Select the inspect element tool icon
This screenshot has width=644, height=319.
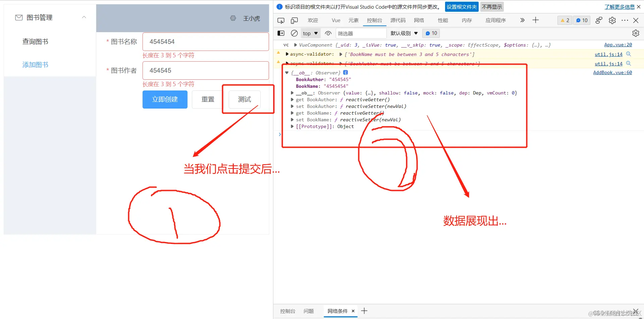281,20
